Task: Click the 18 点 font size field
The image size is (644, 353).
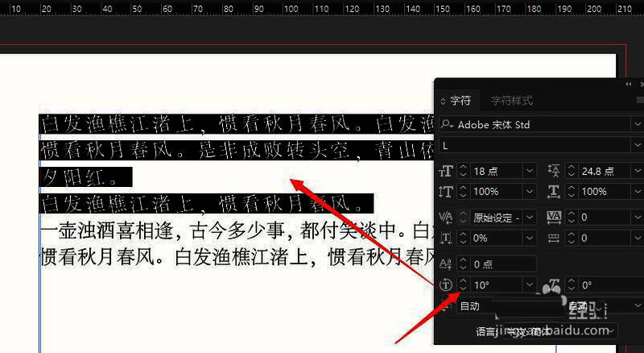Action: (496, 171)
